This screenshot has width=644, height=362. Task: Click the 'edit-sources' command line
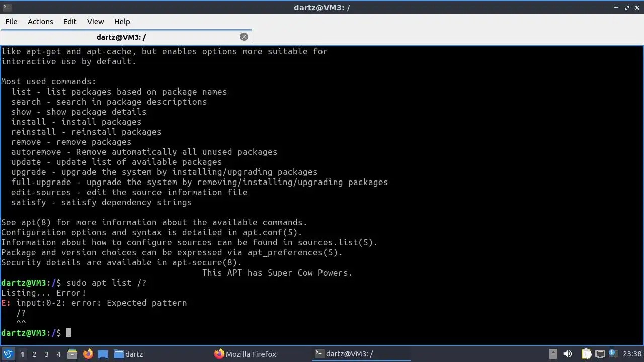129,192
